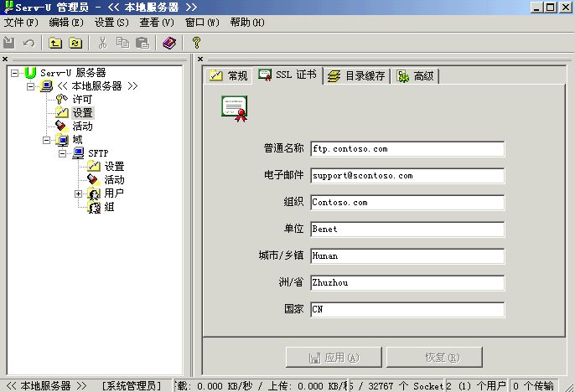
Task: Open the 窗口(W) menu
Action: pyautogui.click(x=202, y=23)
